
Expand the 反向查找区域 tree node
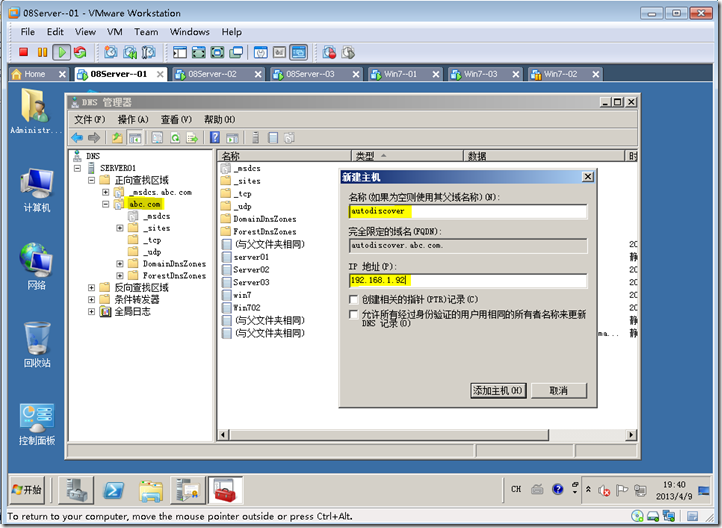coord(92,288)
